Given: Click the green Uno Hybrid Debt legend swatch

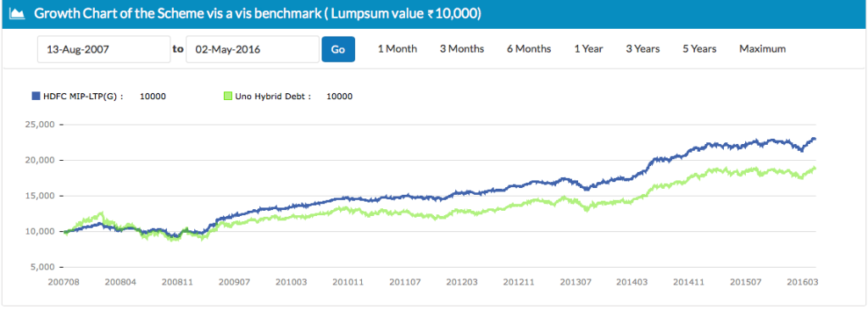Looking at the screenshot, I should click(x=227, y=97).
